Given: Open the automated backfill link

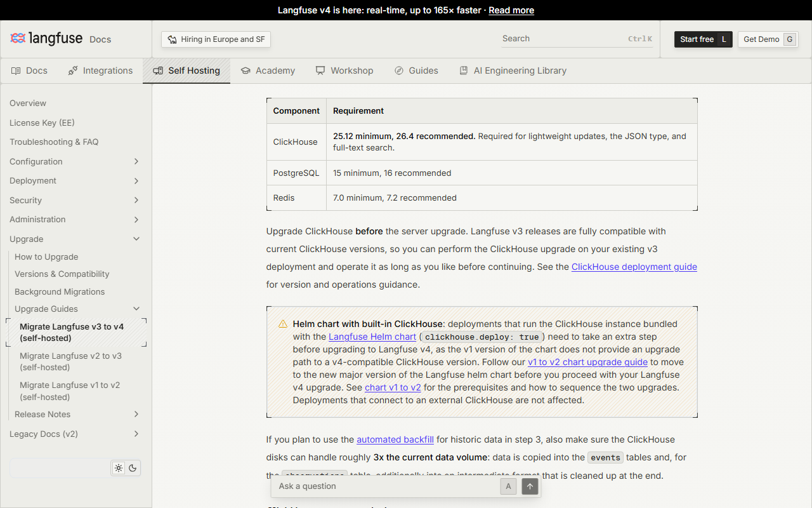Looking at the screenshot, I should click(395, 439).
